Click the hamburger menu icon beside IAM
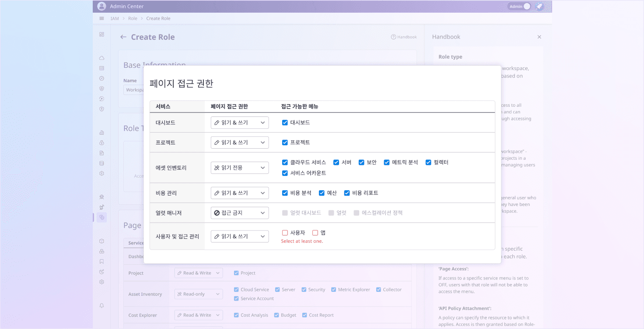Viewport: 644px width, 329px height. click(x=101, y=18)
